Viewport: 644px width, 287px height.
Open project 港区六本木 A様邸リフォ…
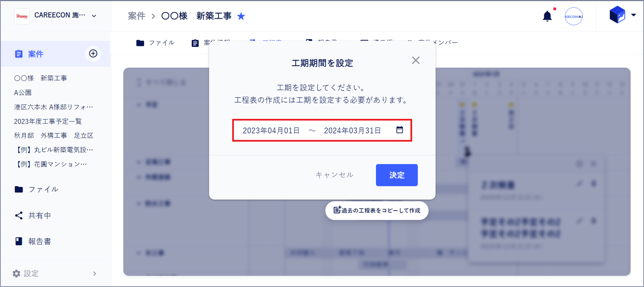click(x=53, y=107)
